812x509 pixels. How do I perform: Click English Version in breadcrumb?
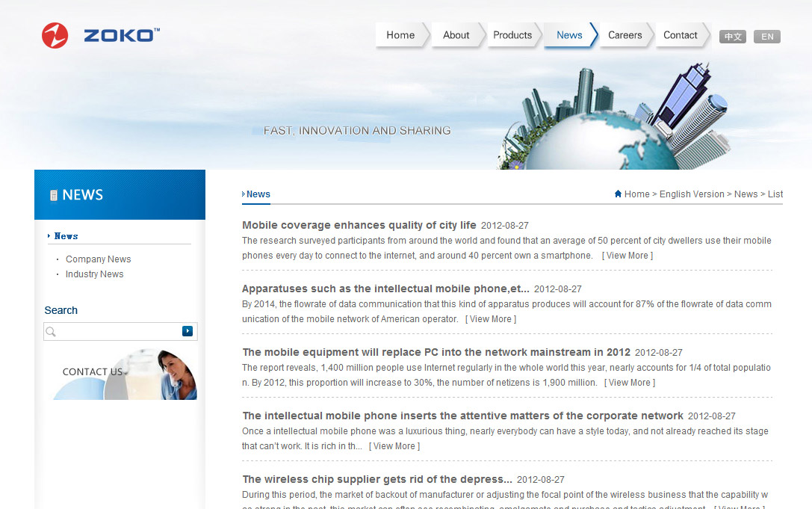tap(692, 194)
